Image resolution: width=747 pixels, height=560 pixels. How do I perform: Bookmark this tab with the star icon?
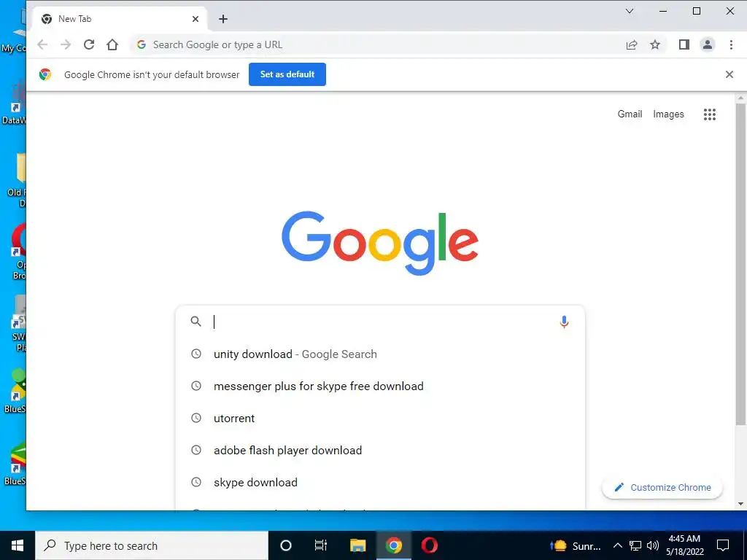tap(655, 44)
